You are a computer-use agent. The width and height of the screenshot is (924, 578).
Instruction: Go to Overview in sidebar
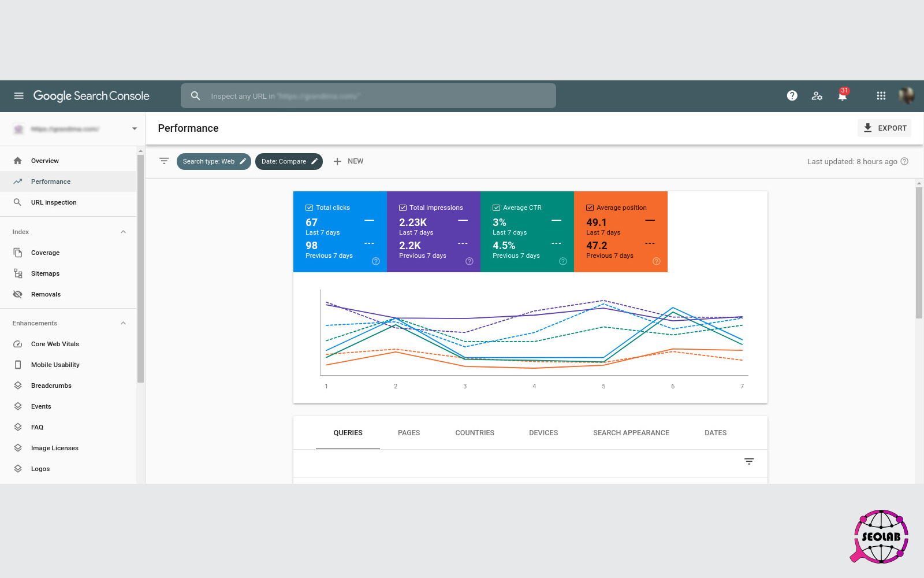(x=68, y=161)
